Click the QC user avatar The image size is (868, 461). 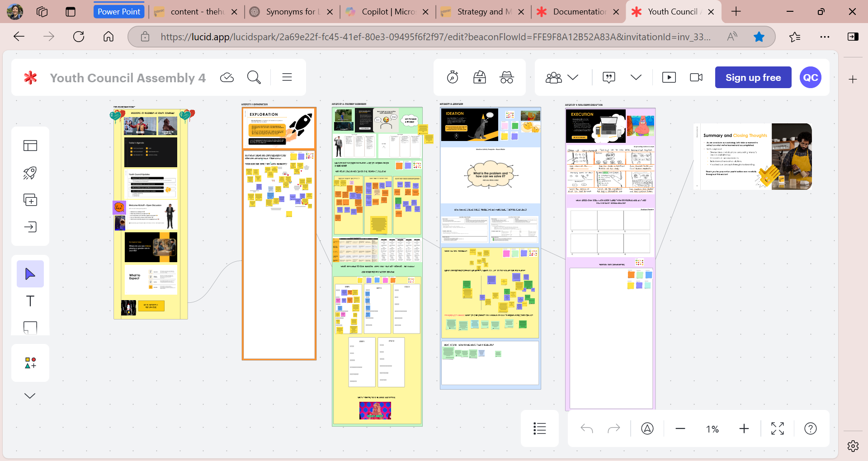[x=810, y=78]
